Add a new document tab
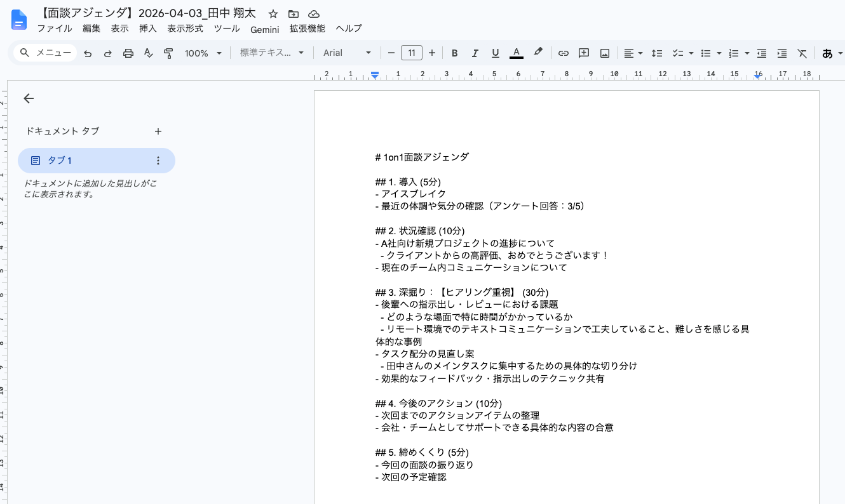The height and width of the screenshot is (504, 845). click(x=158, y=131)
